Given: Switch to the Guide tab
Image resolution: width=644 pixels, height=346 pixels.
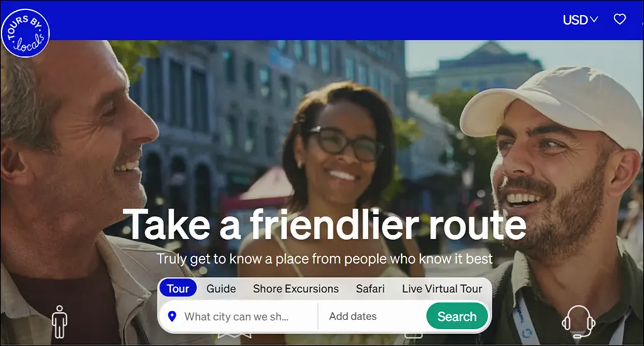Looking at the screenshot, I should [x=221, y=289].
